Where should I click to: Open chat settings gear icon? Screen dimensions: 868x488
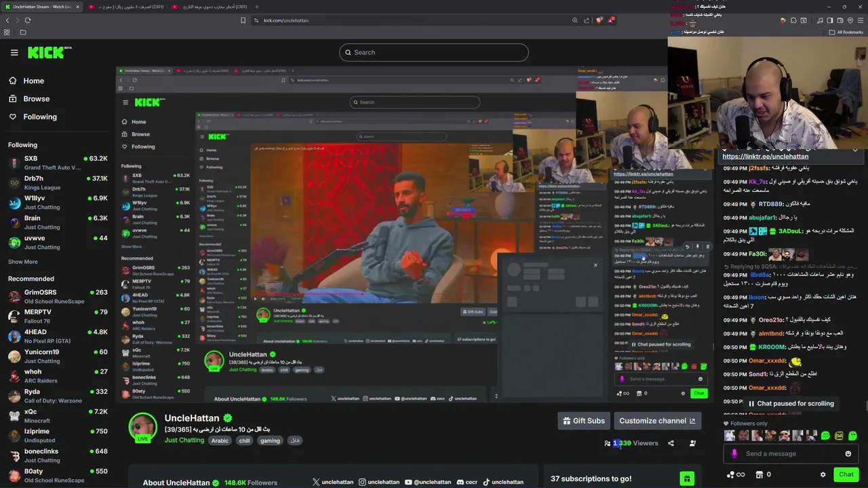click(823, 474)
